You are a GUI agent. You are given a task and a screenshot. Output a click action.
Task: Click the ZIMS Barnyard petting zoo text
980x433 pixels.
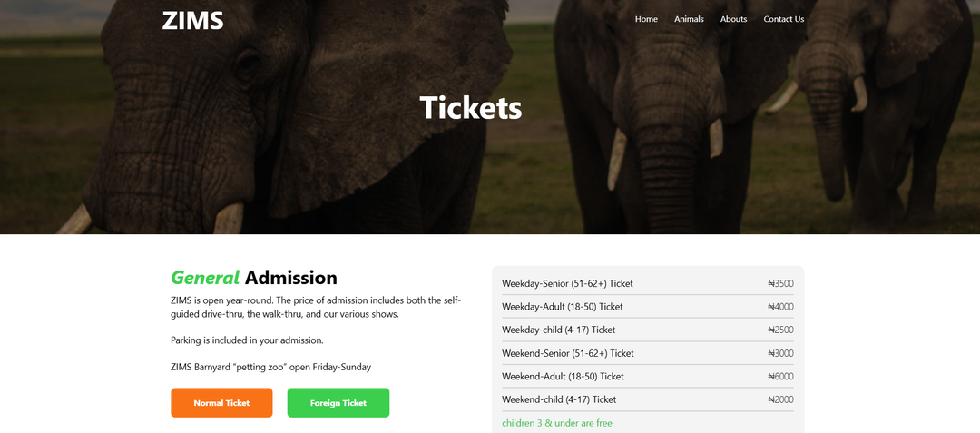tap(270, 368)
